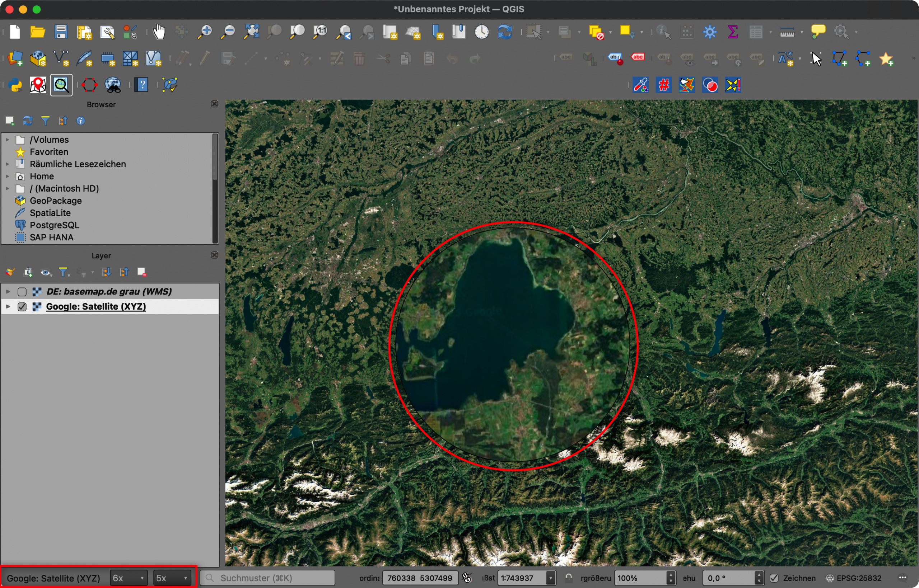Open Processing Toolbox gear icon
The image size is (919, 588).
pos(710,32)
